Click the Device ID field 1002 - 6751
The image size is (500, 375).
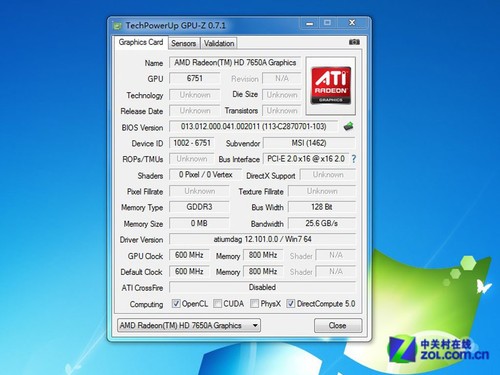(x=192, y=143)
